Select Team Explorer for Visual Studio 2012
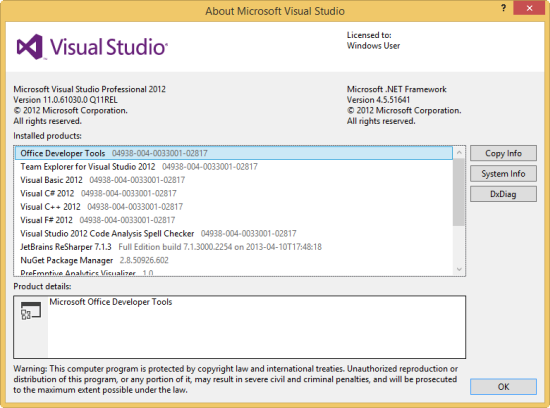The image size is (550, 408). (x=234, y=167)
